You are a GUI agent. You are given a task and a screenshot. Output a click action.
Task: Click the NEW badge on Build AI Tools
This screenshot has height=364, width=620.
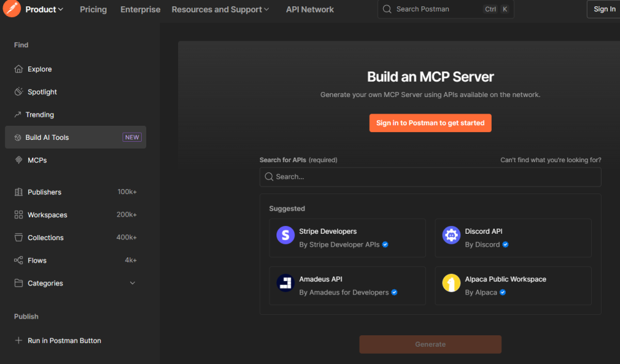point(132,137)
